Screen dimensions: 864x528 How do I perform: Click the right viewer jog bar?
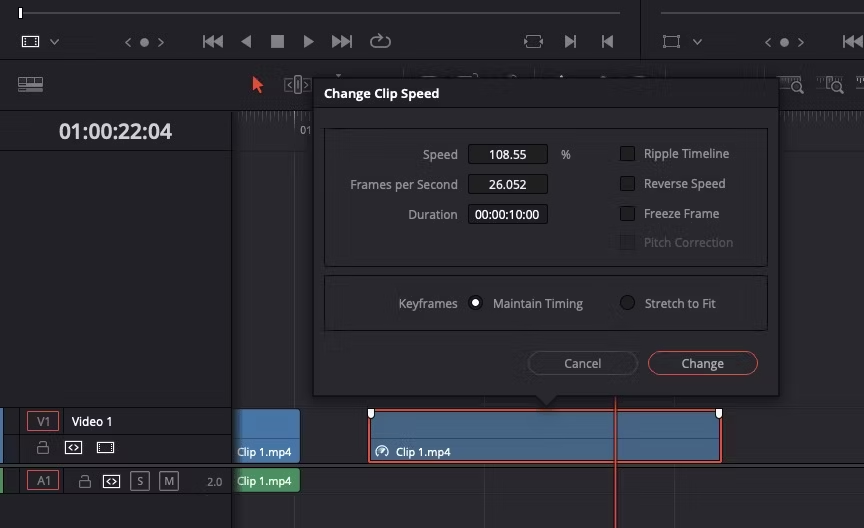[762, 12]
